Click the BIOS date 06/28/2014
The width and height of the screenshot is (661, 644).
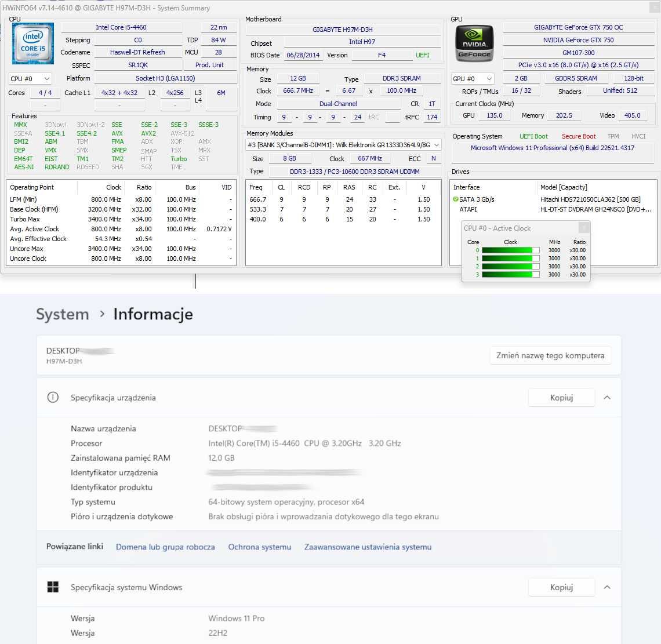[303, 55]
